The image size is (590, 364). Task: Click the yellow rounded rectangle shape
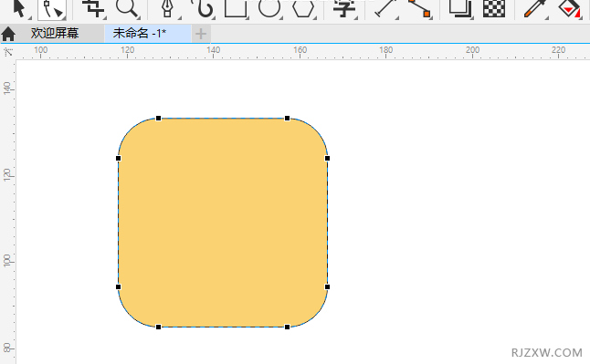pos(223,223)
